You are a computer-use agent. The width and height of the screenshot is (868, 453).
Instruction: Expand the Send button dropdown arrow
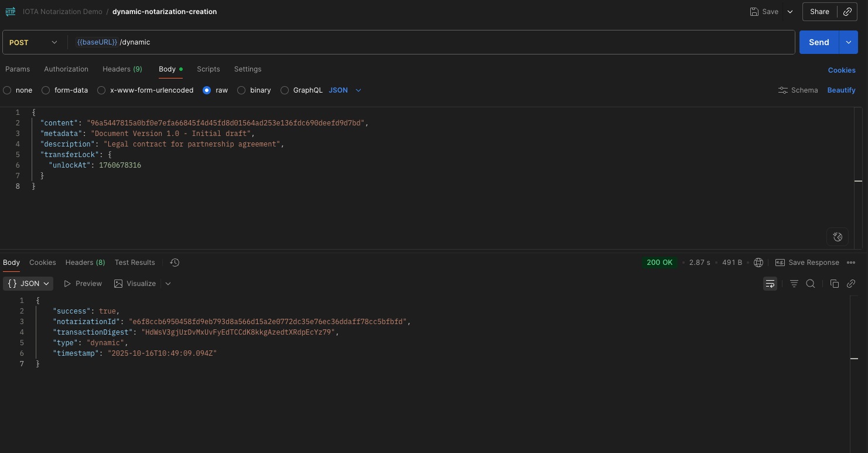(848, 42)
